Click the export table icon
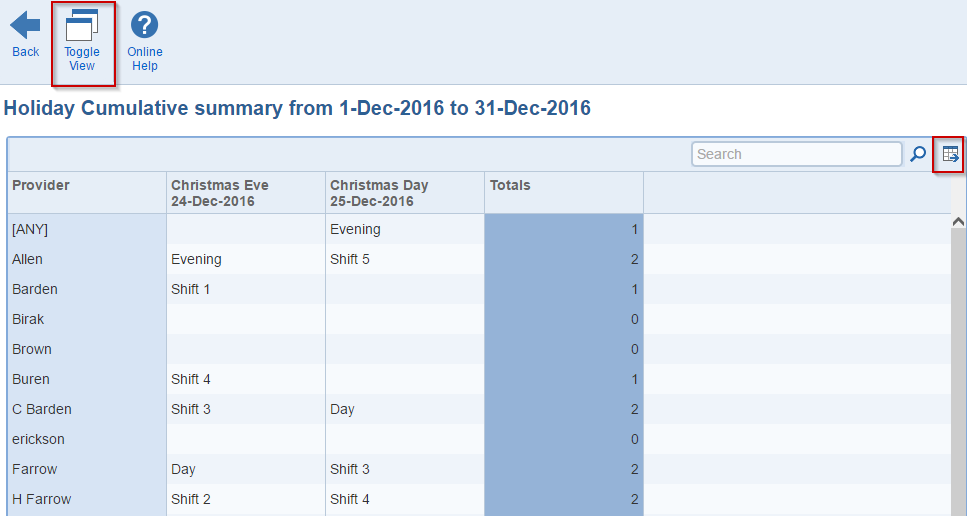 tap(950, 154)
